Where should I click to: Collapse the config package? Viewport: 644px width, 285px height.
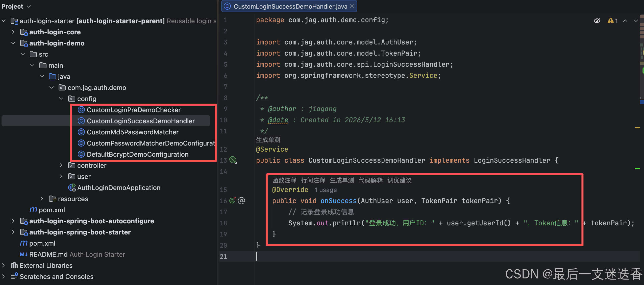click(61, 99)
